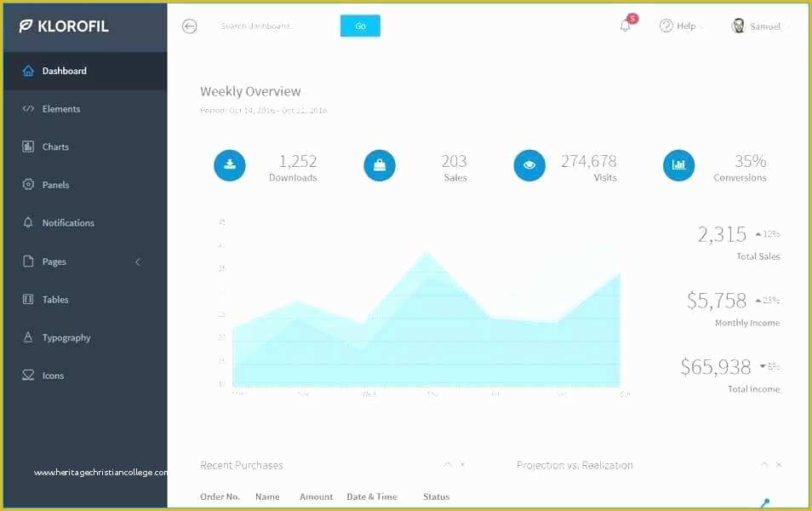Click the Charts sidebar icon
Screen dimensions: 812x511
[28, 146]
